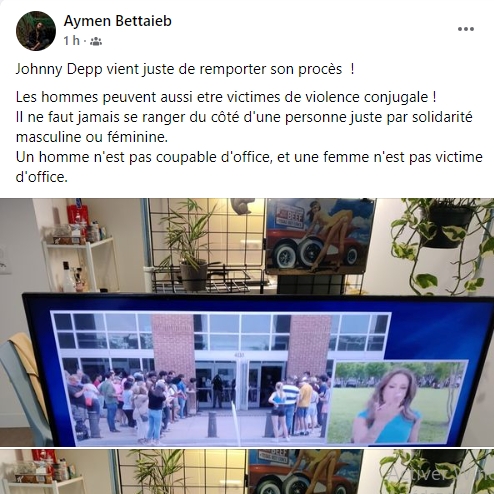Open Aymen Bettaieb's profile via name link
This screenshot has height=494, width=494.
pos(118,21)
